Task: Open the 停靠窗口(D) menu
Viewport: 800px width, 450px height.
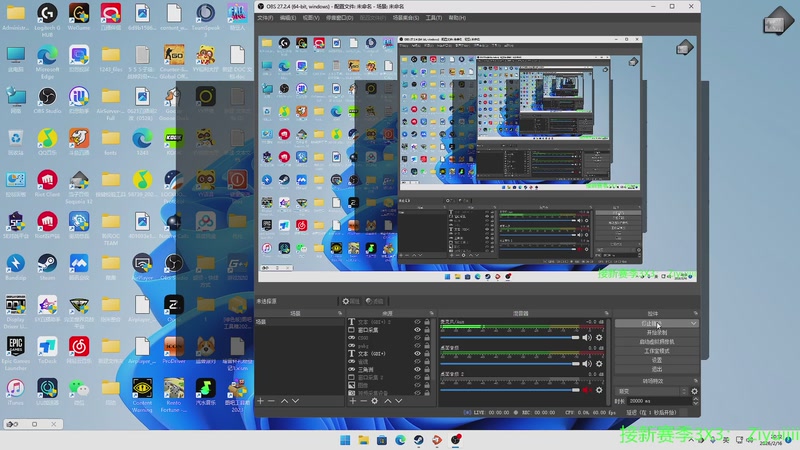Action: point(339,18)
